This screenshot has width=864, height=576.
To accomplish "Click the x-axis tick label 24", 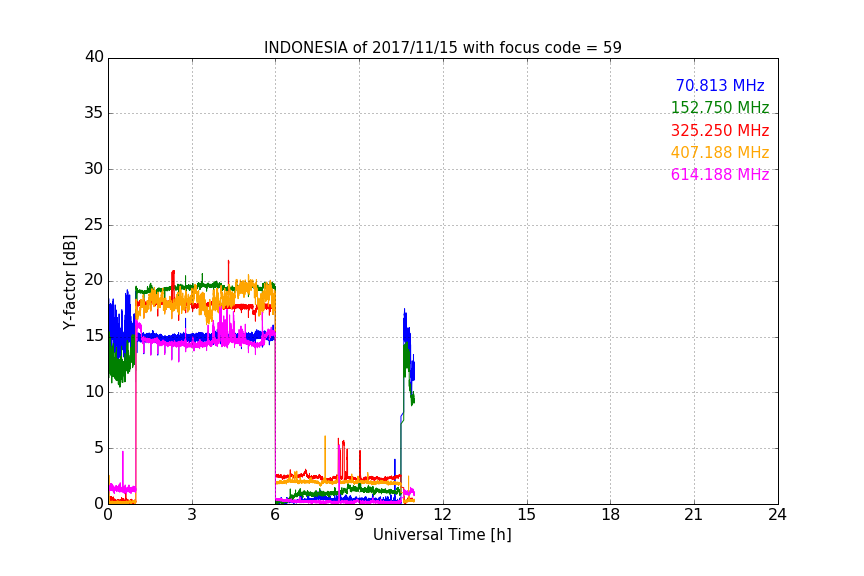I will pyautogui.click(x=777, y=515).
